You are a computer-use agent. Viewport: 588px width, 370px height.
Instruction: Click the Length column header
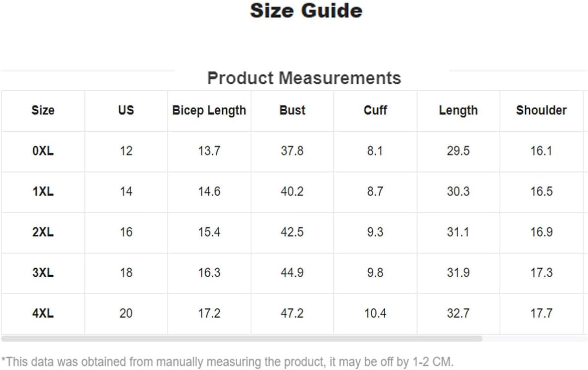[x=458, y=110]
